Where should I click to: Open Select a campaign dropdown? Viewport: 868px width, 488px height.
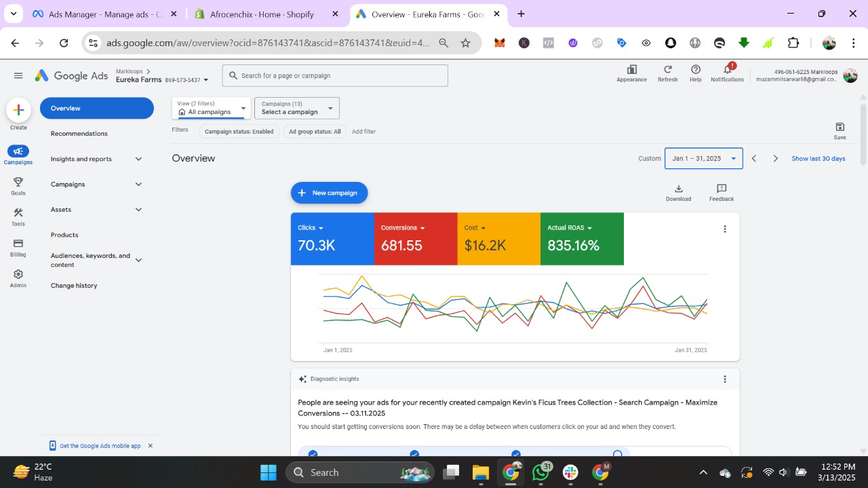point(297,108)
